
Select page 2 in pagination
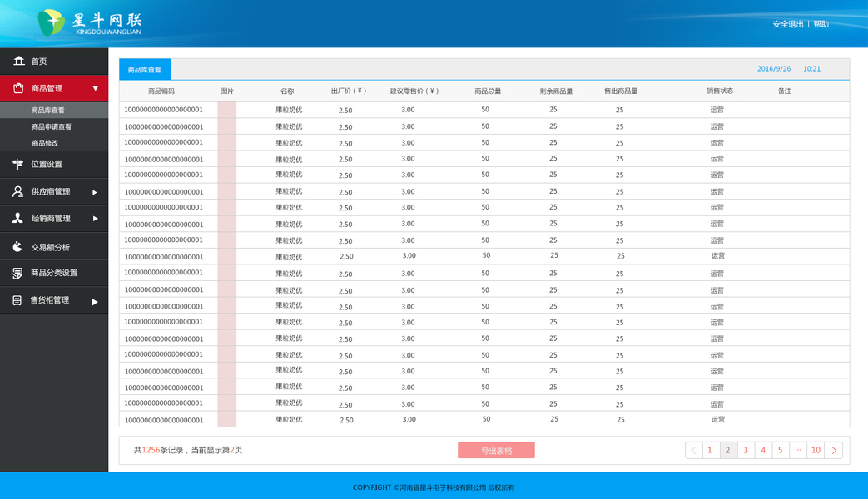728,450
